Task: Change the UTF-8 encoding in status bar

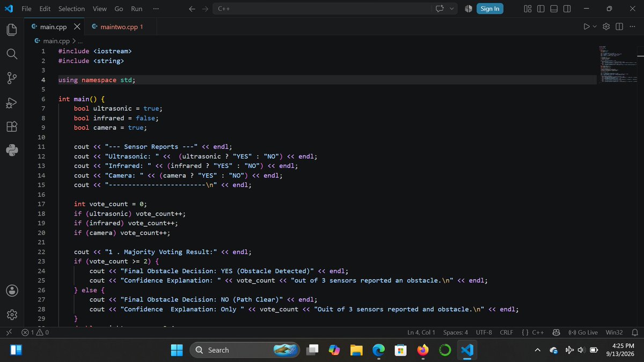Action: click(x=484, y=333)
